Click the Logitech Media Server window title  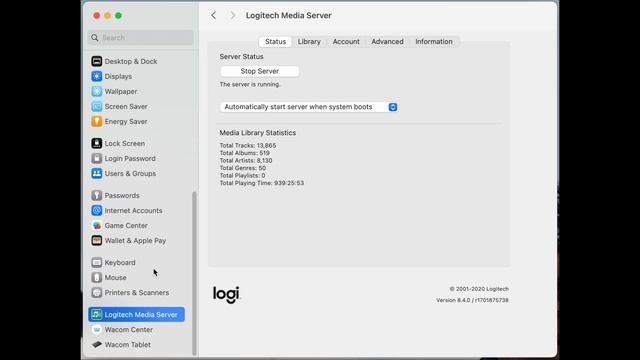pos(289,16)
